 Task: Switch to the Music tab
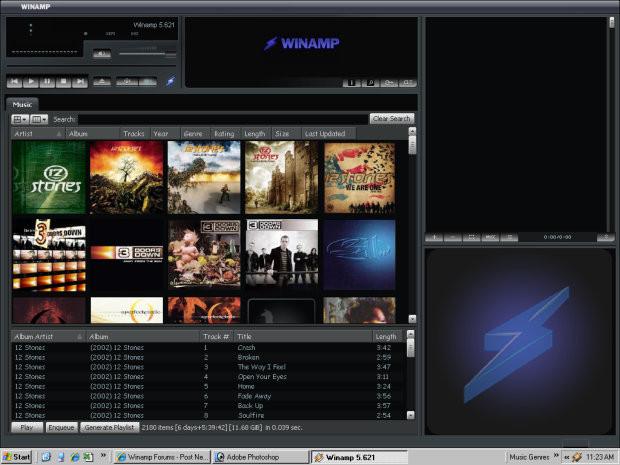tap(22, 104)
